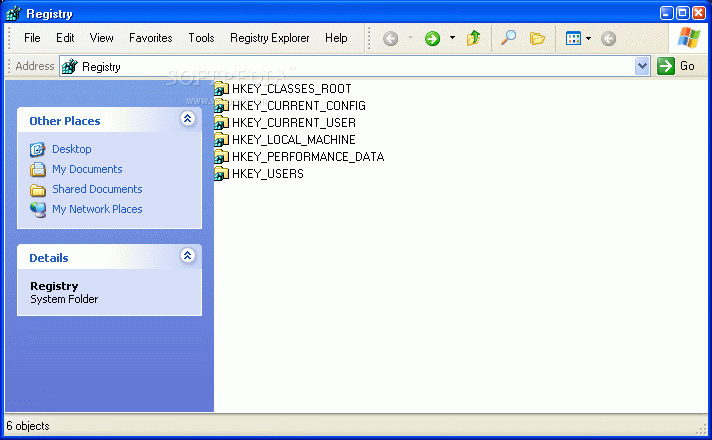The image size is (712, 440).
Task: Open the Edit menu
Action: (x=65, y=38)
